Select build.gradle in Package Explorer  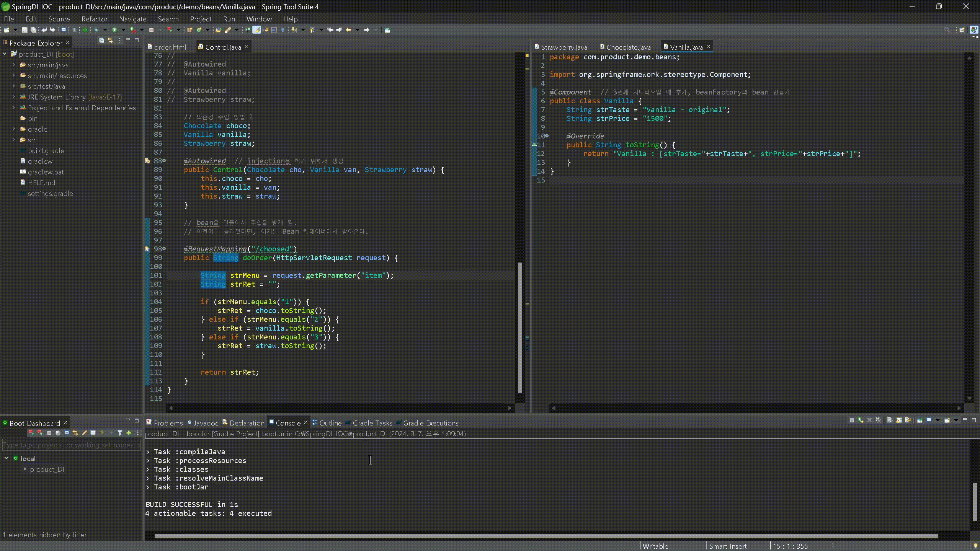[x=46, y=150]
